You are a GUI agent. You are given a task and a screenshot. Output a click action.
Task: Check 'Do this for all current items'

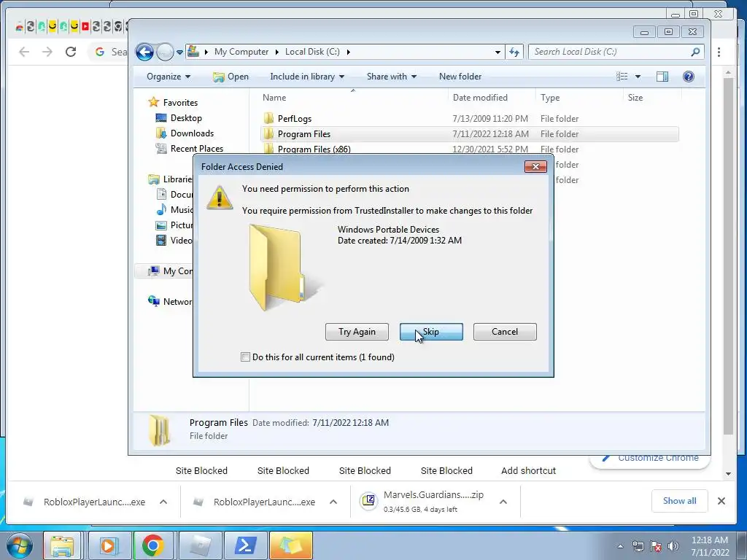(x=245, y=357)
